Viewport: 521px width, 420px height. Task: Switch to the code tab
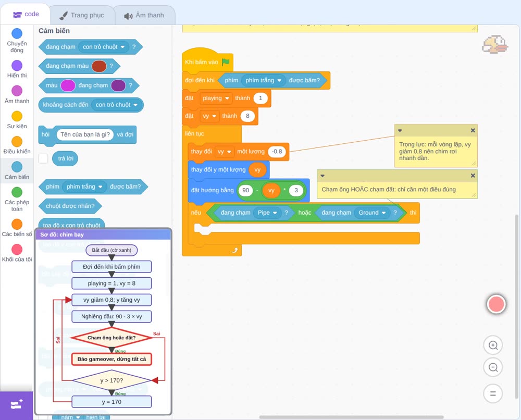pyautogui.click(x=26, y=14)
